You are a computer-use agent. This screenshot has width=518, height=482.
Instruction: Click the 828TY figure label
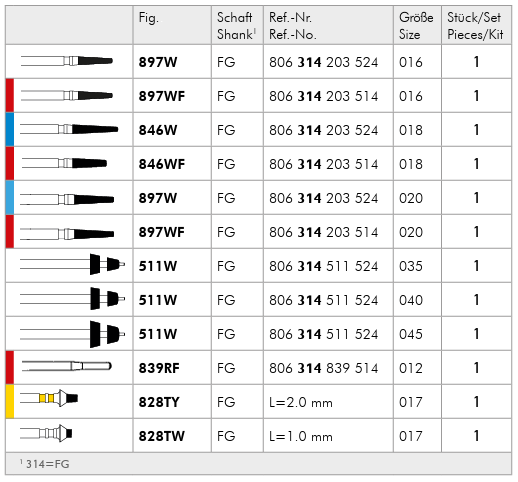pos(159,402)
